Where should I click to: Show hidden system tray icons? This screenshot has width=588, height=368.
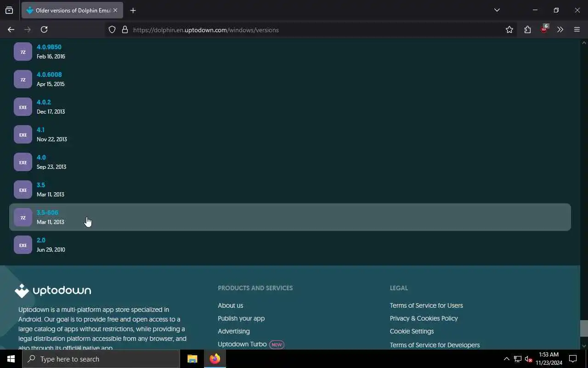(x=506, y=359)
